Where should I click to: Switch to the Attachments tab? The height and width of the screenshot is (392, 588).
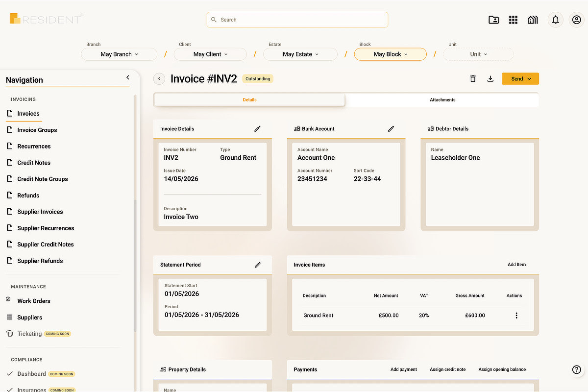tap(442, 100)
